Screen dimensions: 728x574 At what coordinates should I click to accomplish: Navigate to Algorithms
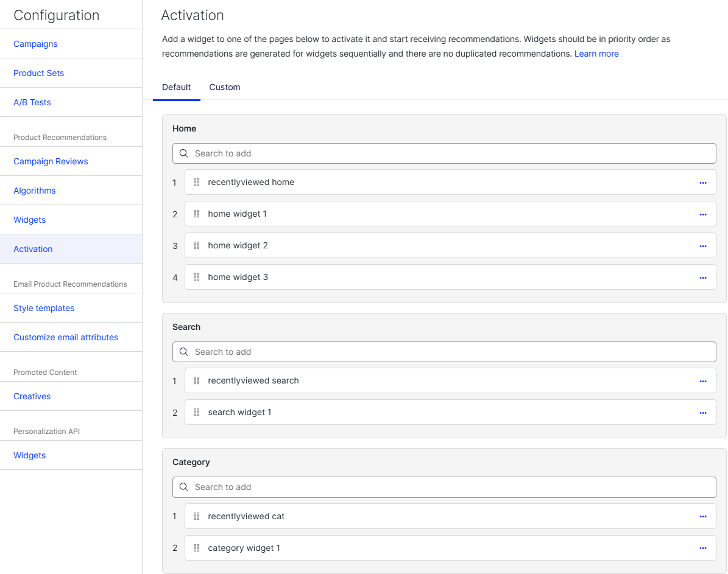pyautogui.click(x=34, y=191)
